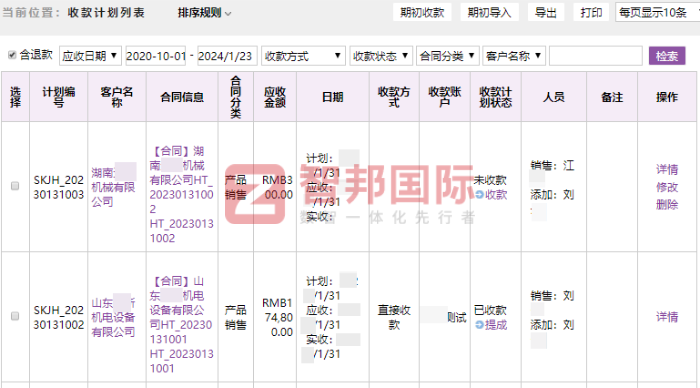This screenshot has width=700, height=388.
Task: Click the empty search keyword input box
Action: coord(596,56)
